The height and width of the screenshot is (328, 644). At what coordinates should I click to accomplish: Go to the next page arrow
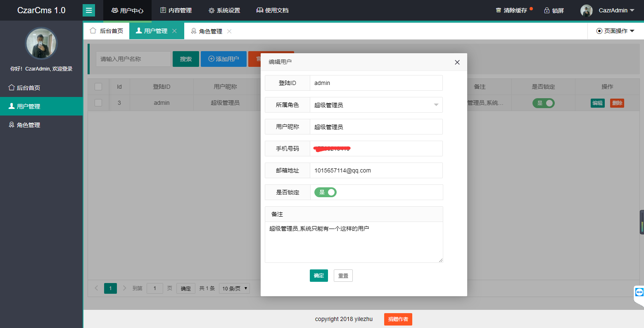[x=125, y=288]
